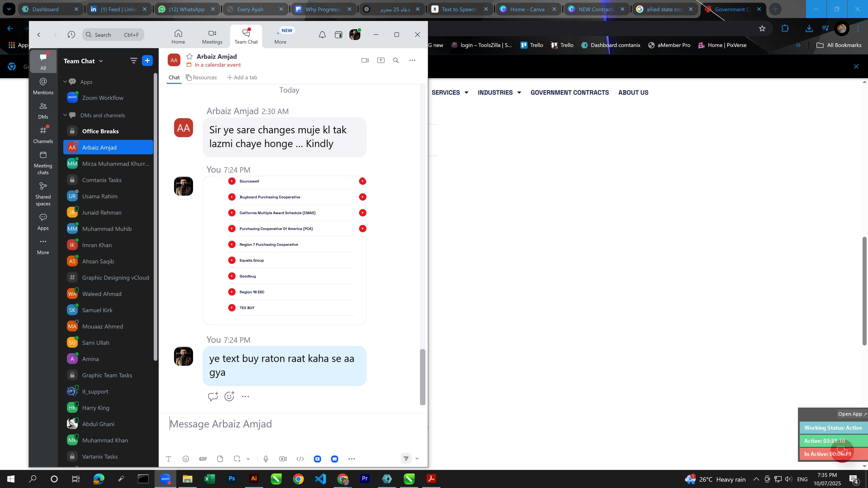This screenshot has height=488, width=868.
Task: Insert a code snippet
Action: click(x=300, y=459)
